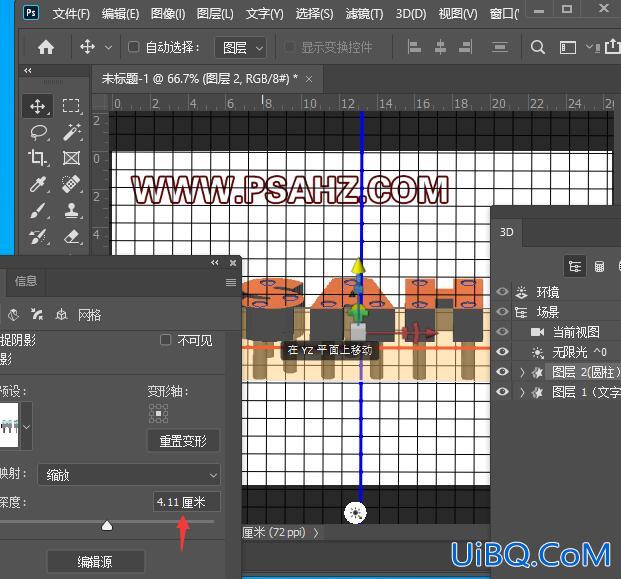Select the Eraser tool

click(x=72, y=236)
